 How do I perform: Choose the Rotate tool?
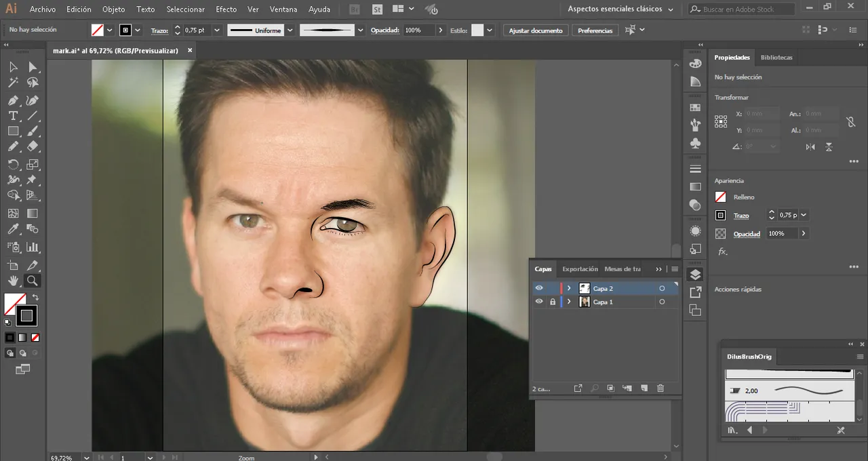13,164
